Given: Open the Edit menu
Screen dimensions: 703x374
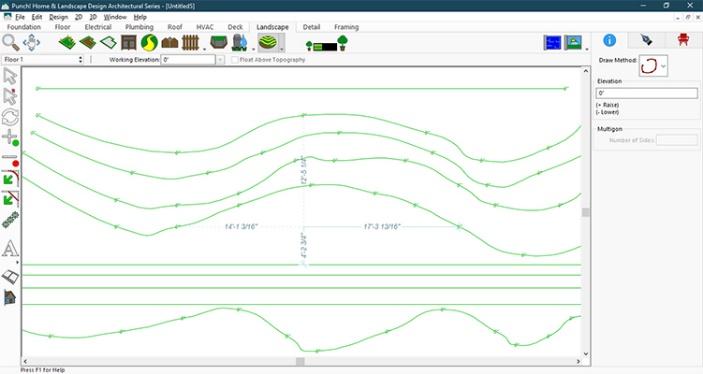Looking at the screenshot, I should click(37, 17).
